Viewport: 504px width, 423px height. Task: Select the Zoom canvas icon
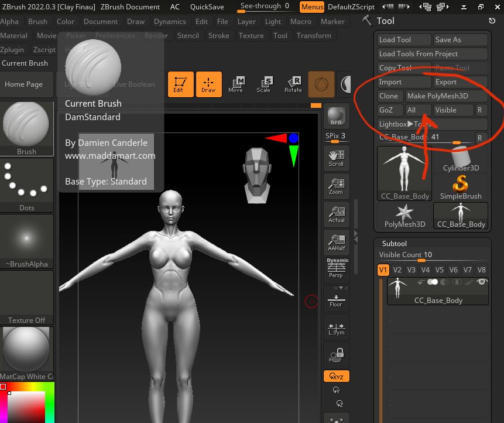[336, 186]
